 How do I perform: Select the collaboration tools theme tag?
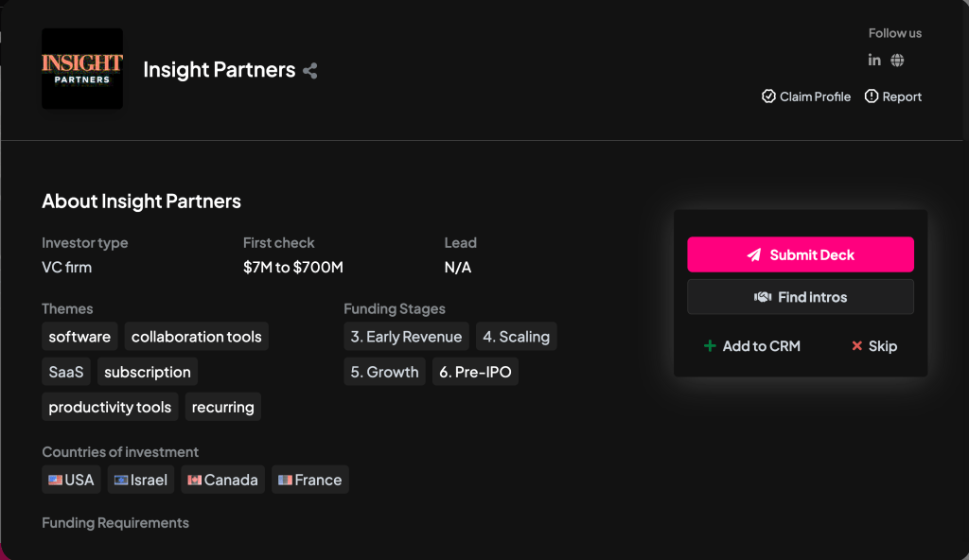[196, 337]
